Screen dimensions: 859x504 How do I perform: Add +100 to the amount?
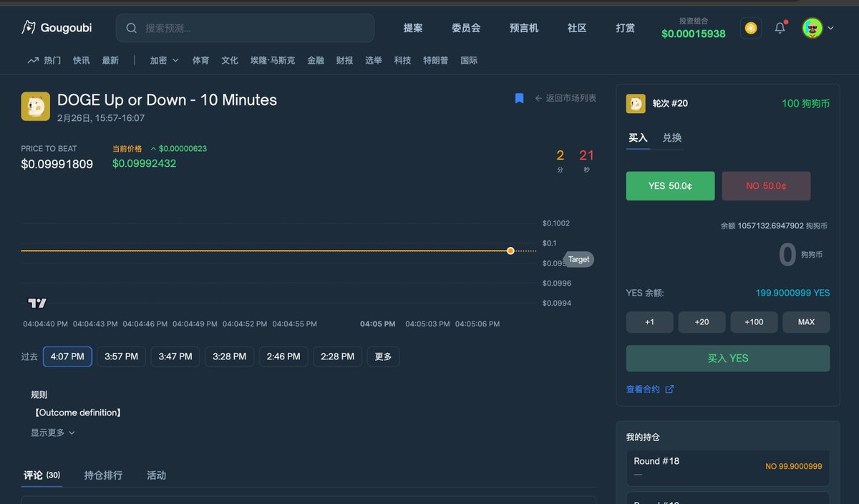pos(754,322)
